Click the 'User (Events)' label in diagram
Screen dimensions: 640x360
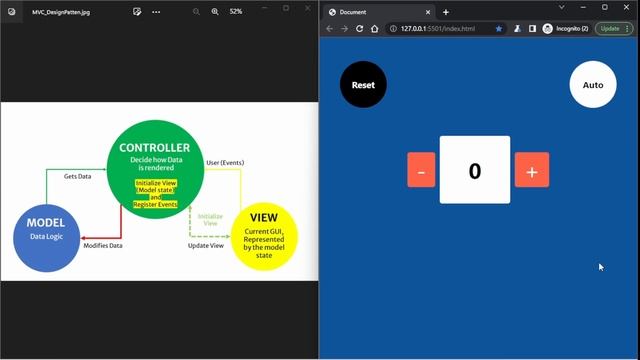(x=225, y=163)
